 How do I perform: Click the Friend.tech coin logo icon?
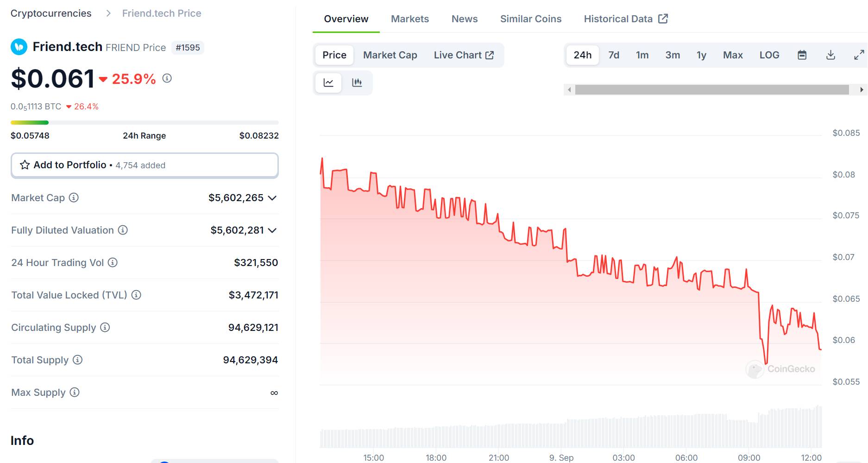coord(19,47)
